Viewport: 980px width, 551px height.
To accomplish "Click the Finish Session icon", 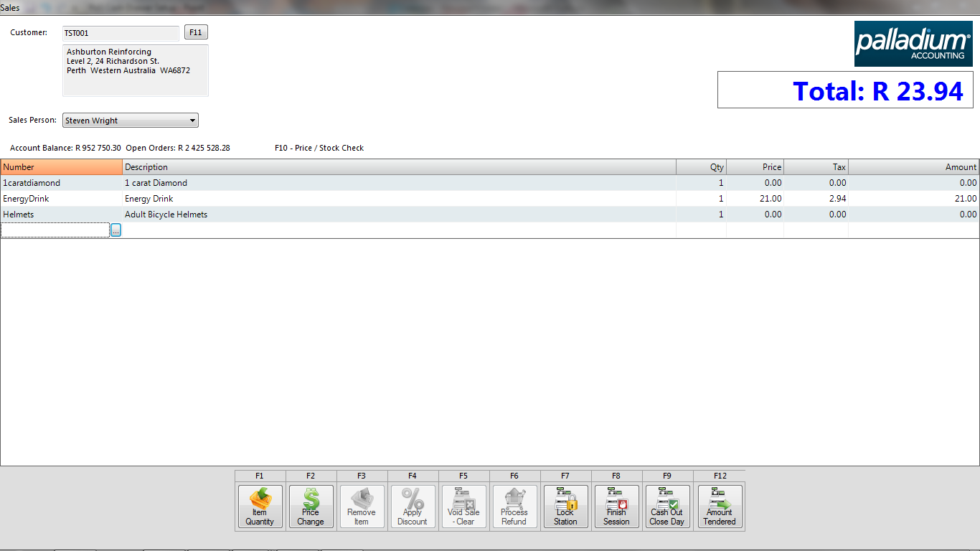I will 616,507.
